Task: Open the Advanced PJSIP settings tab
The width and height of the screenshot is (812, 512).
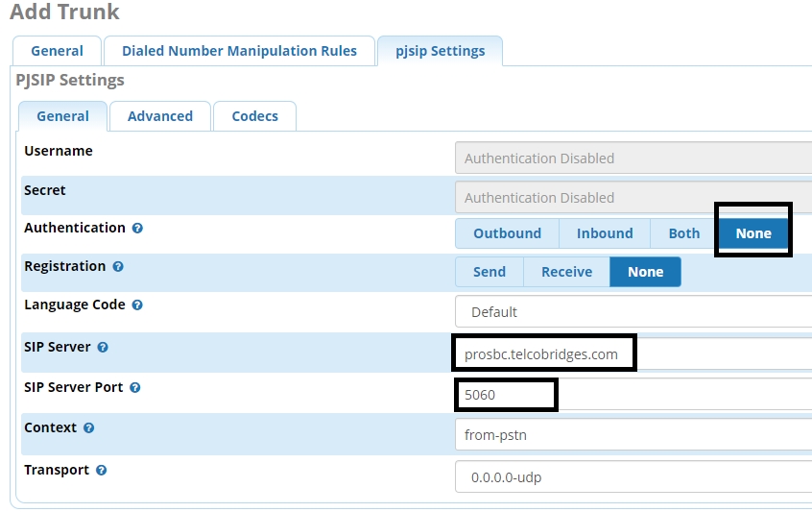Action: coord(160,116)
